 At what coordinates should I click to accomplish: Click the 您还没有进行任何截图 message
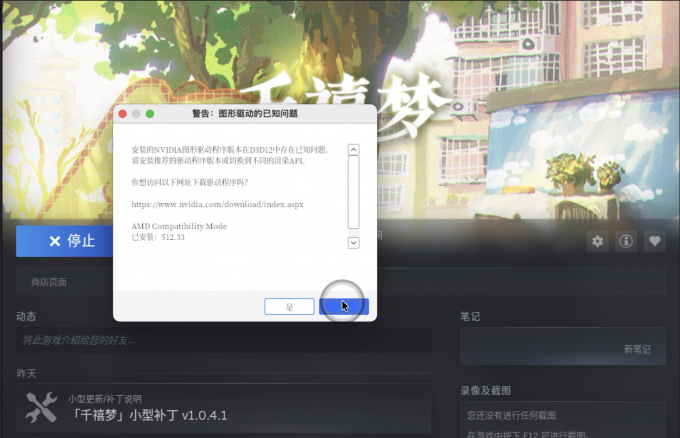(512, 415)
